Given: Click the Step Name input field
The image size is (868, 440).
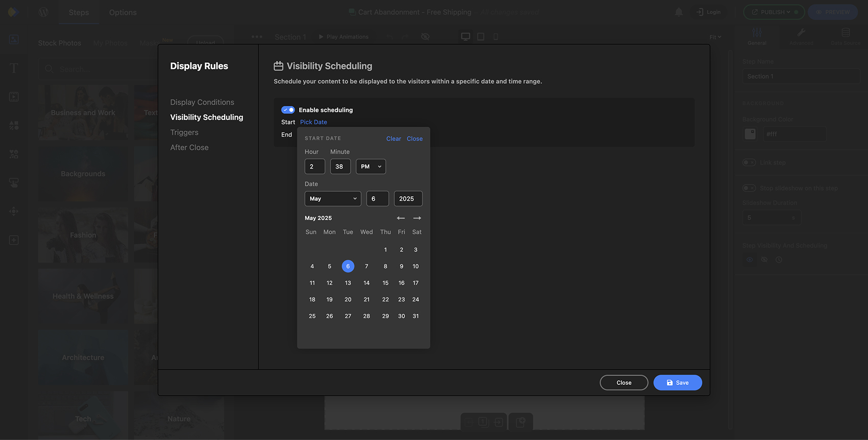Looking at the screenshot, I should tap(801, 77).
